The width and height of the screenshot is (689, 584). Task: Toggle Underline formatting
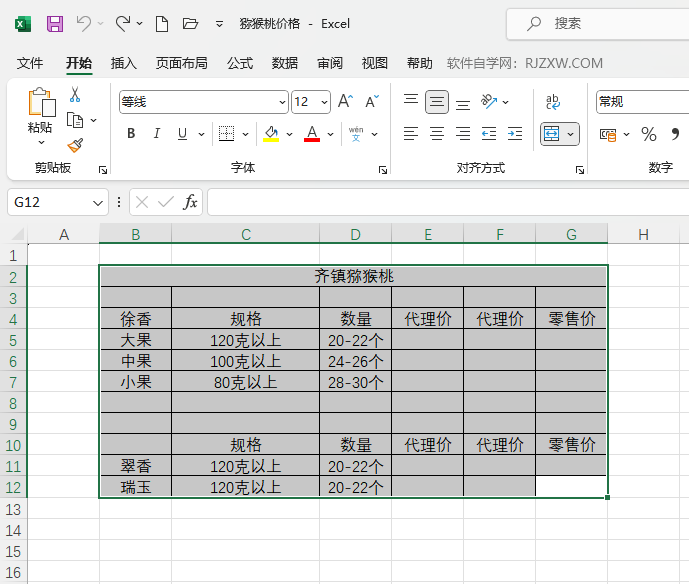183,134
